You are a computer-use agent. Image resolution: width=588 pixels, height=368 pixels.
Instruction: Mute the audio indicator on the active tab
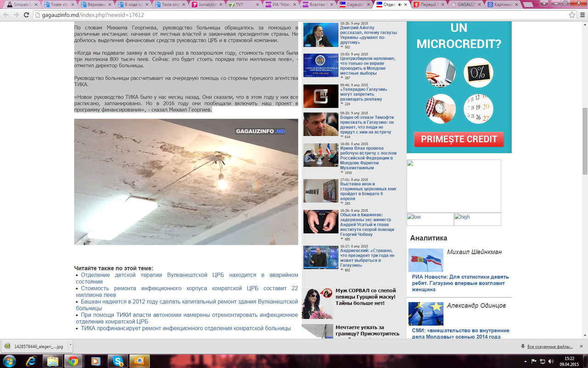[x=399, y=5]
